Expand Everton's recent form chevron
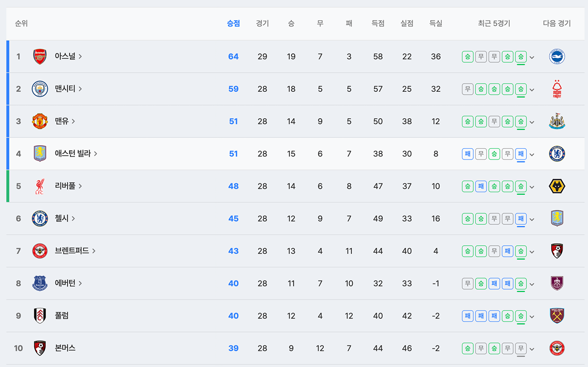The width and height of the screenshot is (588, 367). [x=532, y=284]
